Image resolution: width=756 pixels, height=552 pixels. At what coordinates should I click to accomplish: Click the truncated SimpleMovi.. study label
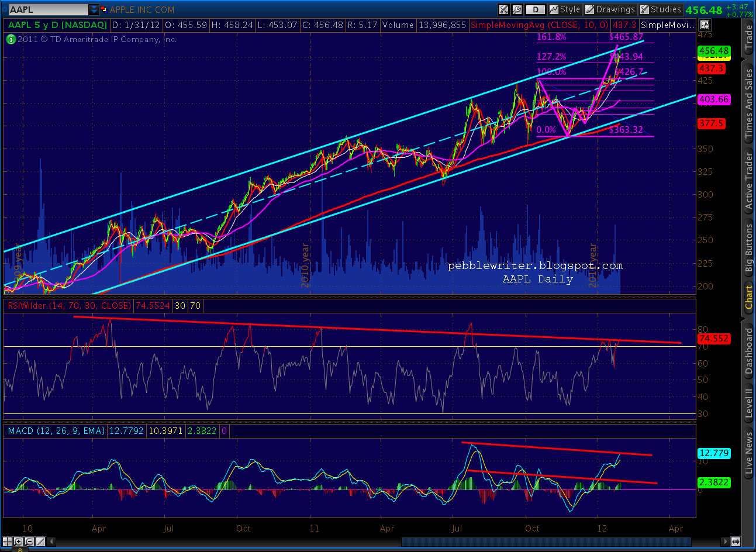tap(668, 25)
